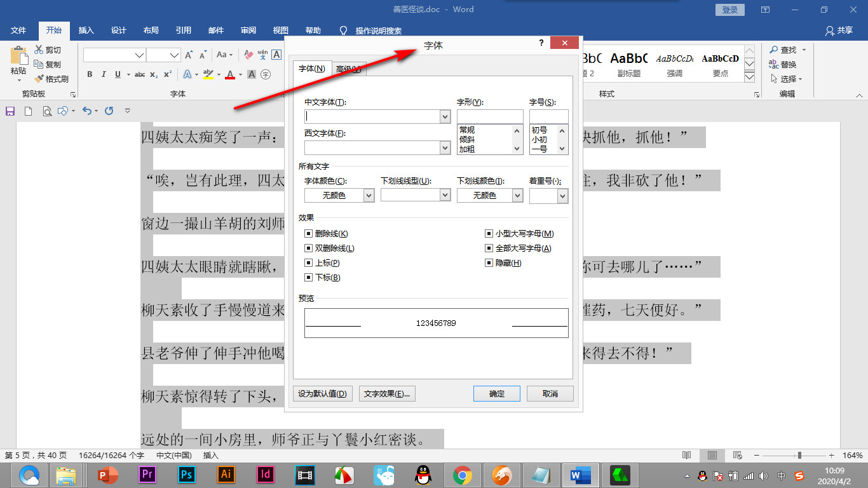Click the Underline icon in the ribbon
868x488 pixels.
pos(118,74)
